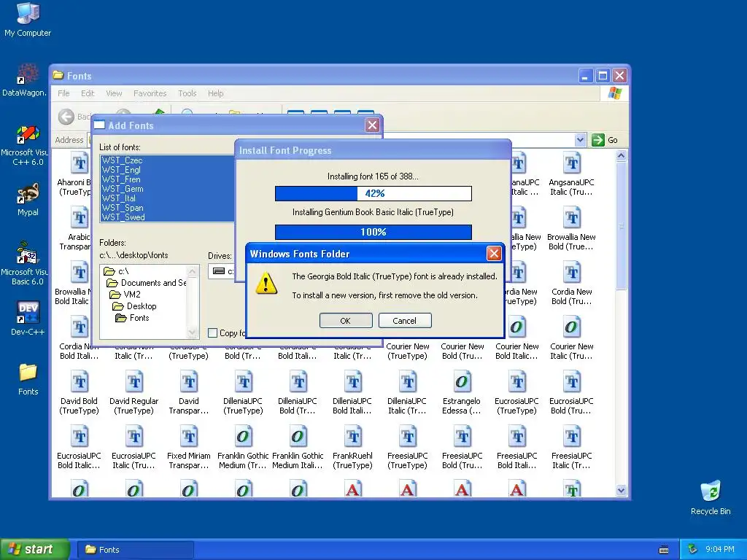This screenshot has width=747, height=560.
Task: Select the Desktop folder in tree
Action: pos(135,306)
